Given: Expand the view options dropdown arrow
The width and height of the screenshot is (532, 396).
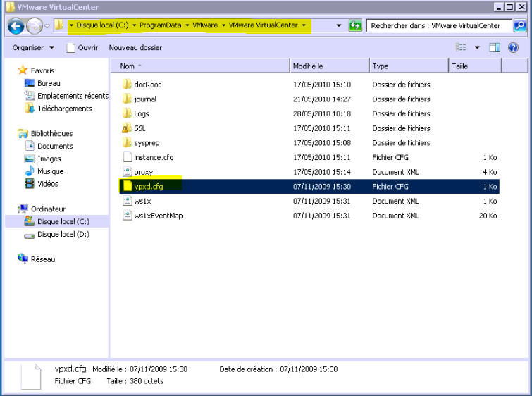Looking at the screenshot, I should 477,48.
